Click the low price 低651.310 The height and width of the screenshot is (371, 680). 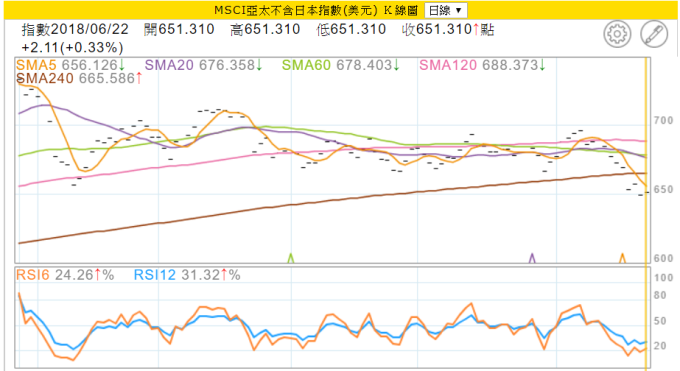pos(351,29)
